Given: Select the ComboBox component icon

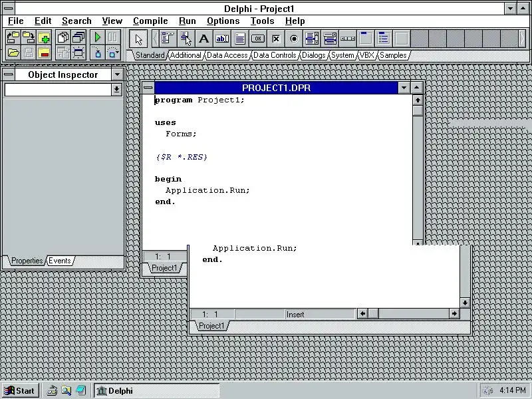Looking at the screenshot, I should pyautogui.click(x=330, y=39).
